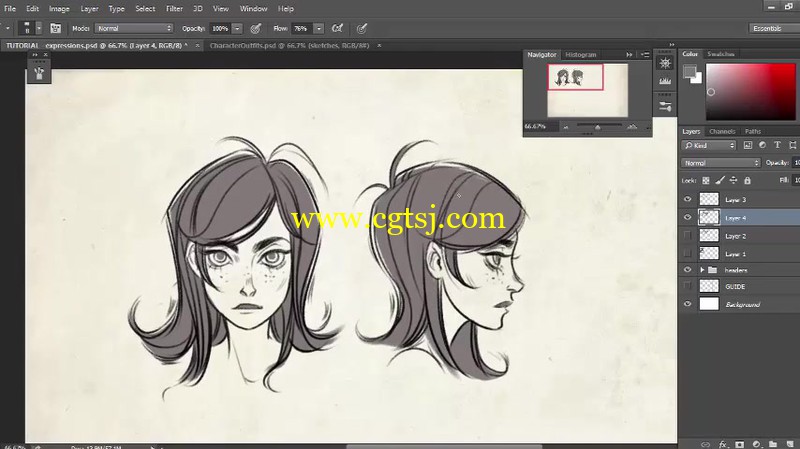Image resolution: width=800 pixels, height=449 pixels.
Task: Open the Histogram icon in collapsed dock
Action: (x=665, y=81)
